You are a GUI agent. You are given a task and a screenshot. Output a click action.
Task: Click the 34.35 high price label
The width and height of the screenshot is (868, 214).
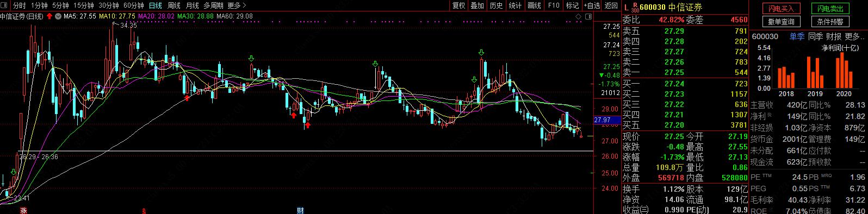[x=129, y=26]
